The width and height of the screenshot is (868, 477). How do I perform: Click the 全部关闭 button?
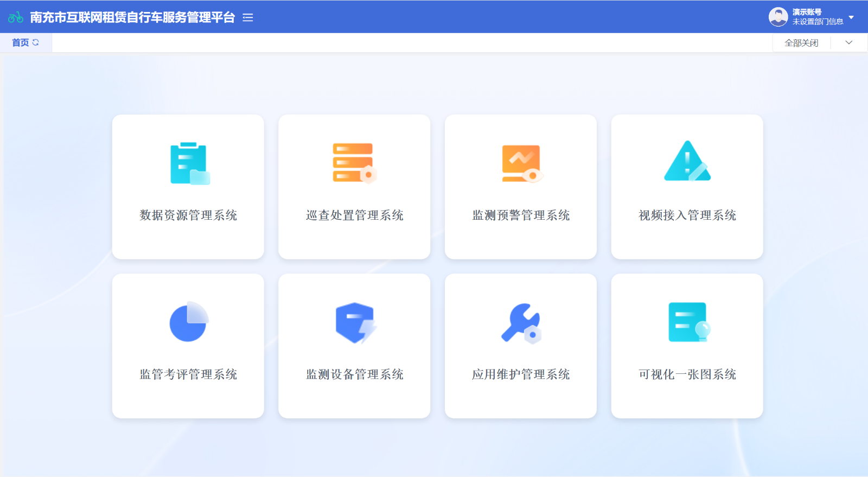tap(801, 43)
